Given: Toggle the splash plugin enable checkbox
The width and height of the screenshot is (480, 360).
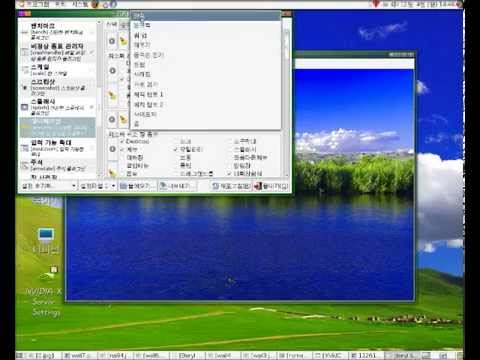Looking at the screenshot, I should coord(92,107).
